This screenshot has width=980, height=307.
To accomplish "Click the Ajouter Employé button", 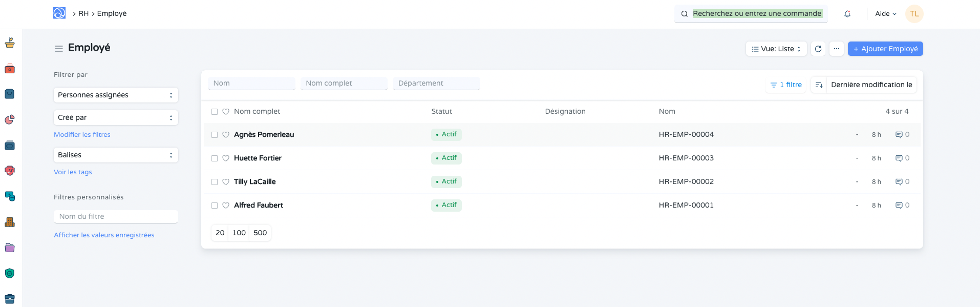I will 885,49.
